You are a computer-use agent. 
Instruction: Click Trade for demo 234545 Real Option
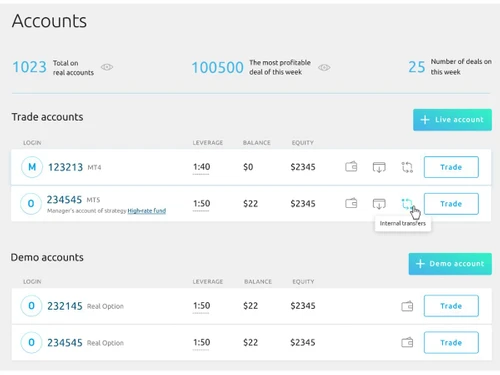pyautogui.click(x=451, y=343)
